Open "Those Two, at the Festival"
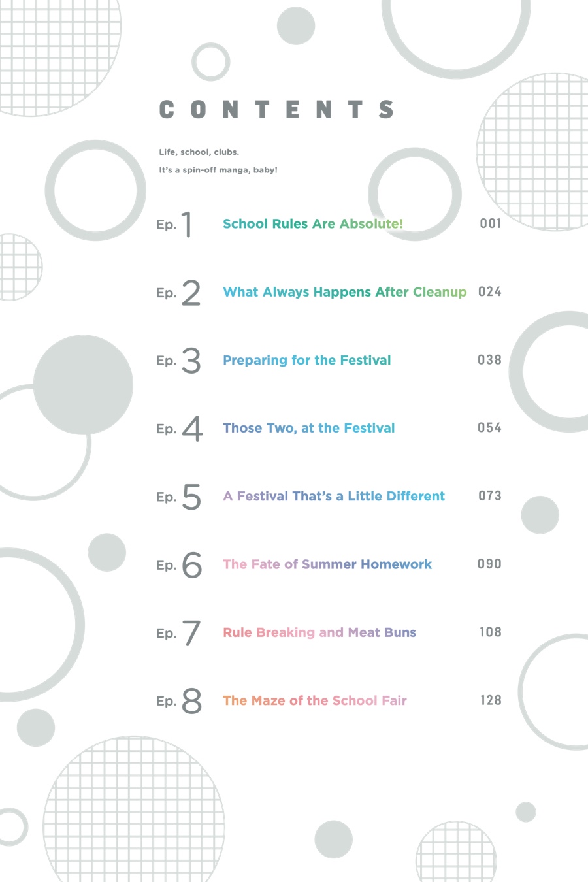This screenshot has height=882, width=588. [308, 428]
